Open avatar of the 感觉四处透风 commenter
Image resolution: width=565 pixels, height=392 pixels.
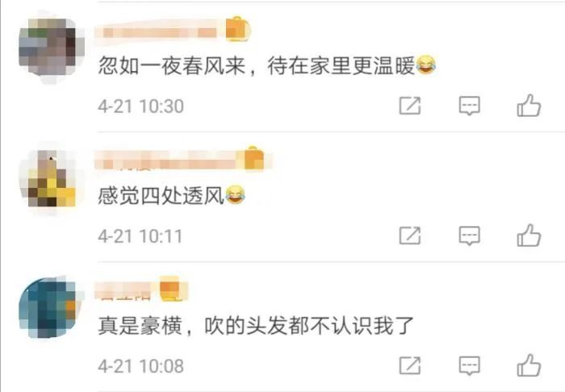click(52, 177)
